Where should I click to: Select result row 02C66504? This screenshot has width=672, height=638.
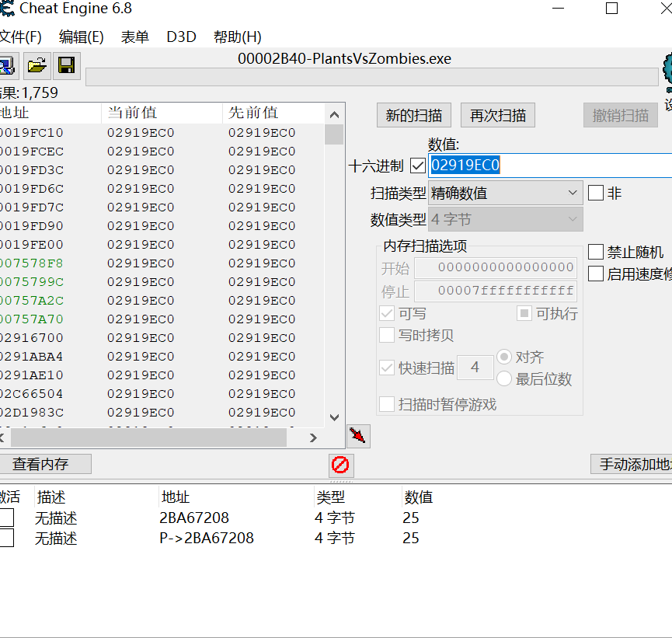pos(162,394)
